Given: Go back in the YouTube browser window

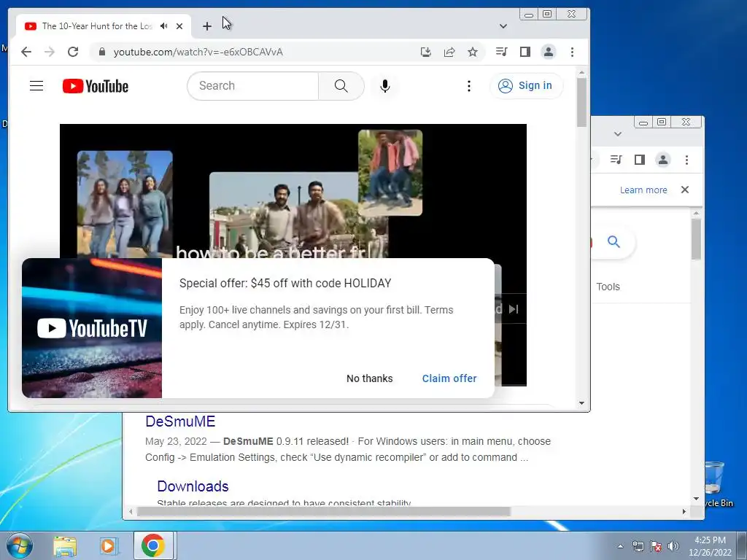Looking at the screenshot, I should click(26, 52).
